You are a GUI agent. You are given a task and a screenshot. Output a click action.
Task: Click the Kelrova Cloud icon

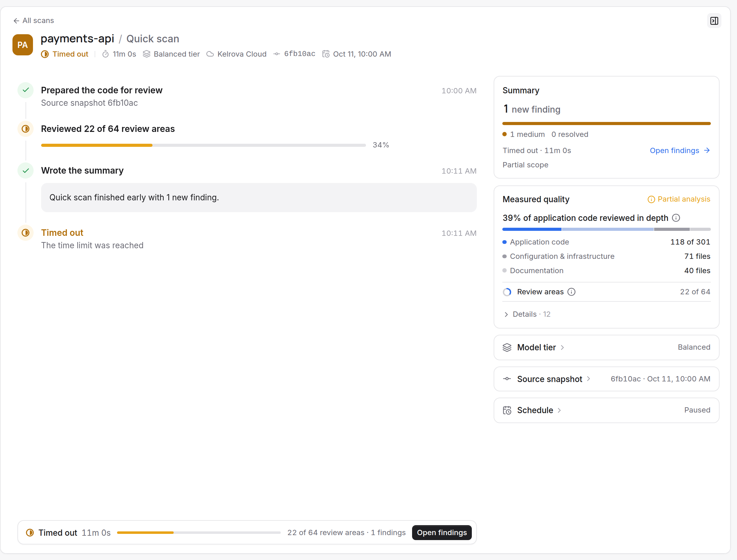pyautogui.click(x=210, y=54)
